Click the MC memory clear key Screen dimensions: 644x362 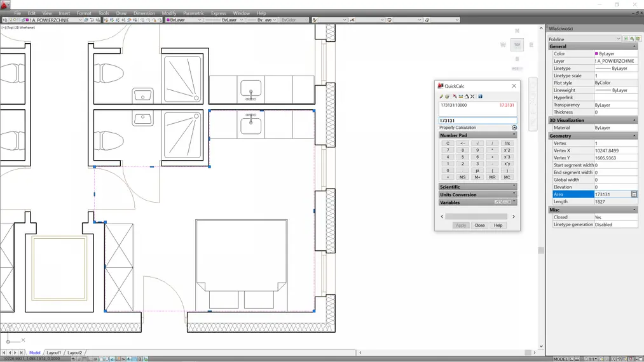coord(507,177)
